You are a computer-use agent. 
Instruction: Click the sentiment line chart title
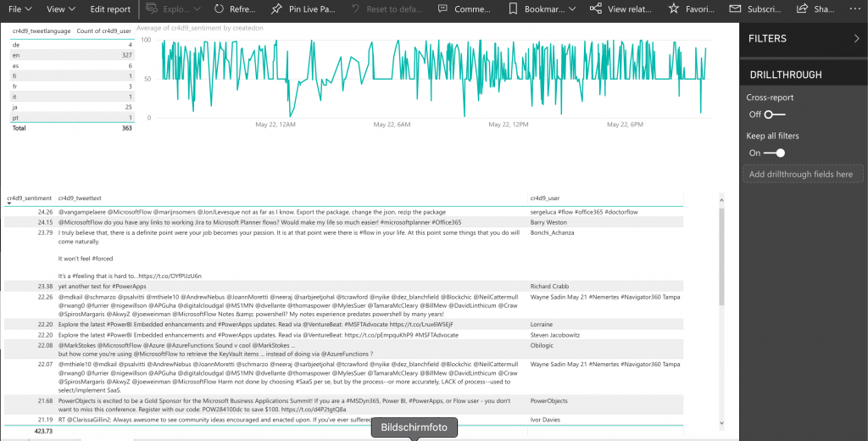pos(200,28)
